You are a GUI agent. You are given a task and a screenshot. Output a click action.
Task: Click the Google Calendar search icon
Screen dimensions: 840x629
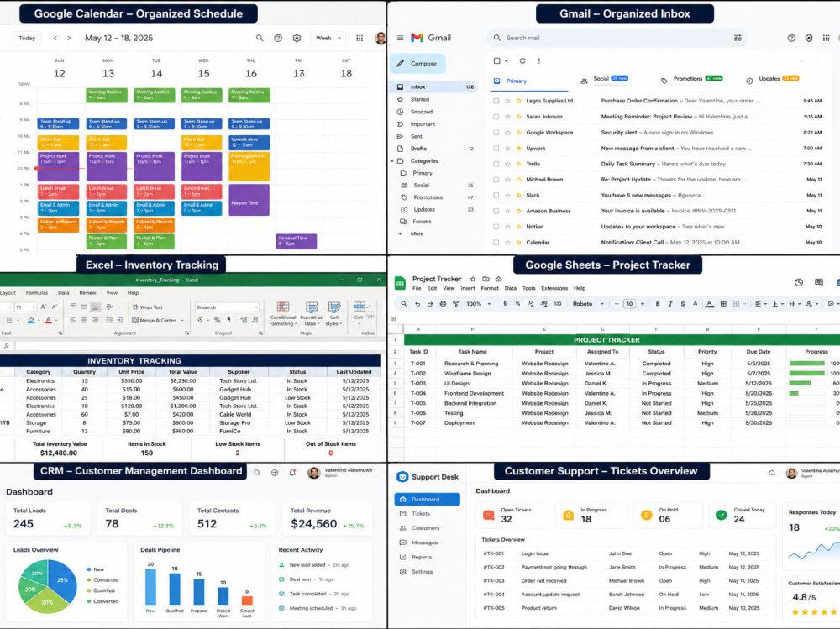tap(260, 38)
